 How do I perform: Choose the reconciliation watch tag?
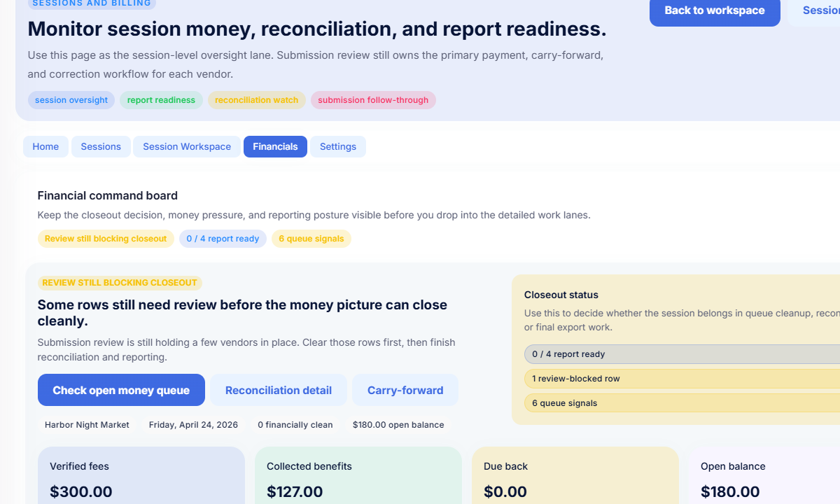[x=256, y=100]
